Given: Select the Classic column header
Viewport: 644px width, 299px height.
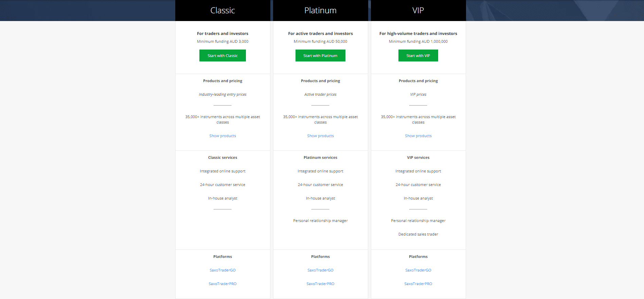Looking at the screenshot, I should [x=222, y=11].
